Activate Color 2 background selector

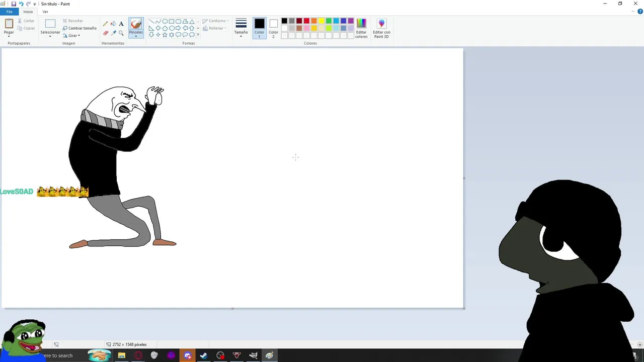click(x=273, y=28)
